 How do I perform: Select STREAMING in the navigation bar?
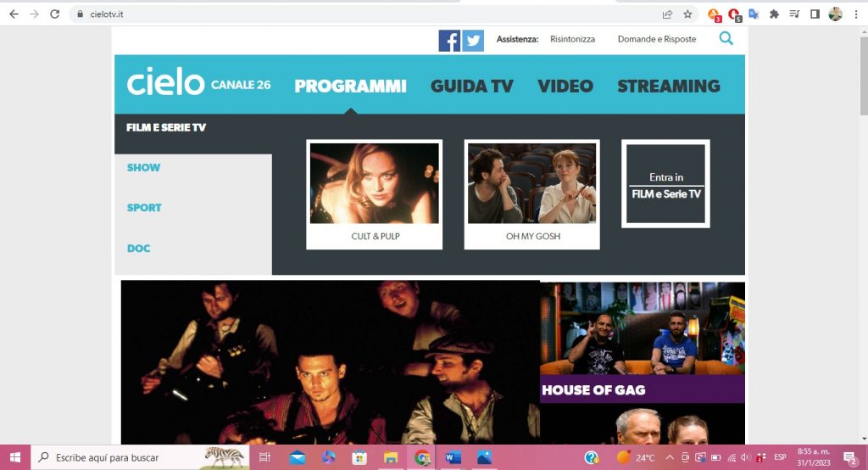click(x=668, y=86)
